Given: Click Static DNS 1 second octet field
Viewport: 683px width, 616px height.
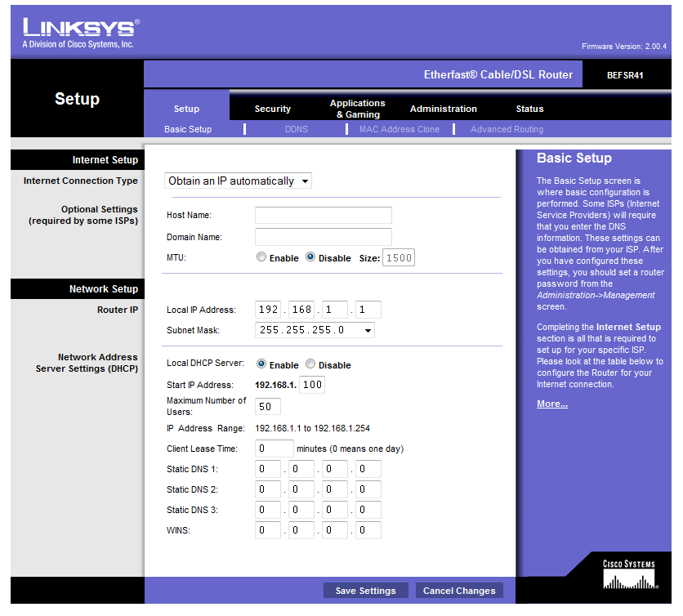Looking at the screenshot, I should [301, 469].
